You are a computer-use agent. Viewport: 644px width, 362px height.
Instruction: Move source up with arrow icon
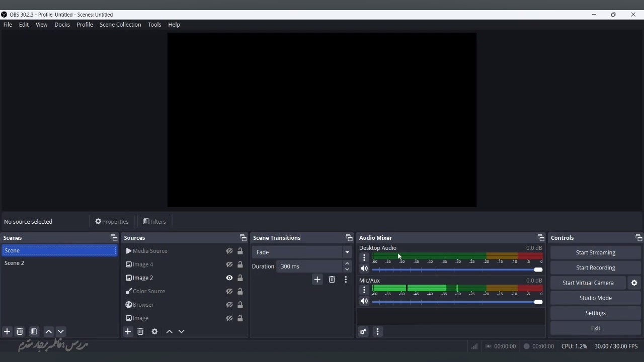170,332
